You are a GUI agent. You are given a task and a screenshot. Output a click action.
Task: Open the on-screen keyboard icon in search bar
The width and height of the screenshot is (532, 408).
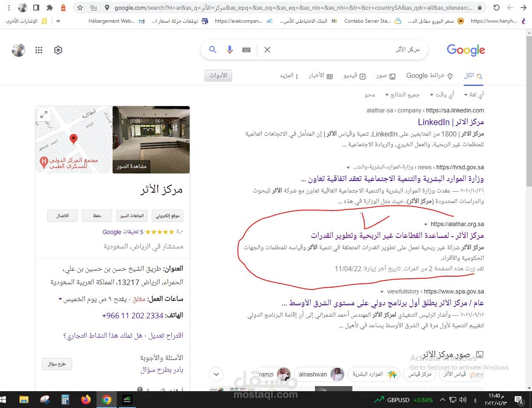pyautogui.click(x=246, y=50)
